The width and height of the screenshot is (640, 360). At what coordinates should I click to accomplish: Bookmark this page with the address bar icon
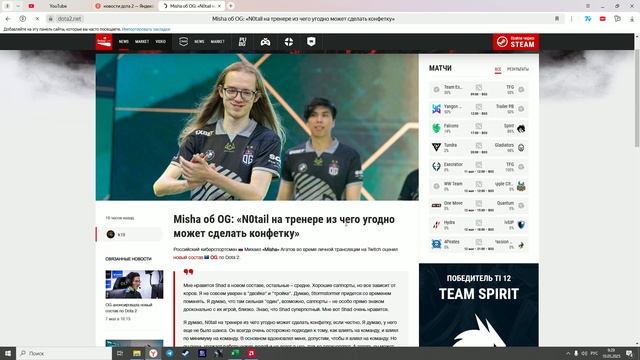(x=557, y=19)
